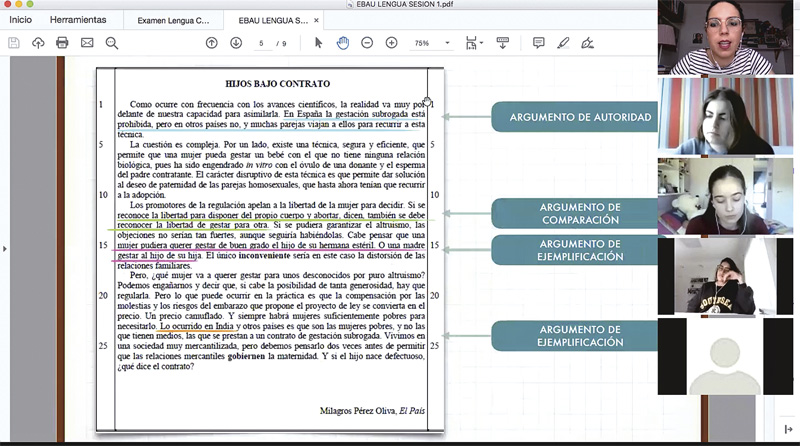Switch to the Examen Lengua C... tab

(174, 20)
